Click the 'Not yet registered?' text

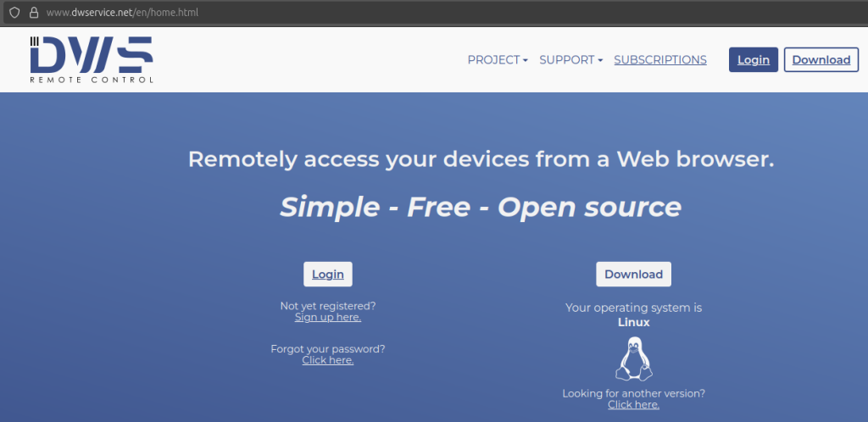(328, 306)
